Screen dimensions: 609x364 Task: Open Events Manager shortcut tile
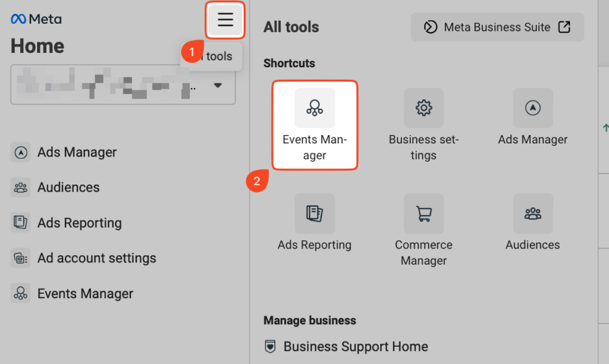click(x=315, y=125)
